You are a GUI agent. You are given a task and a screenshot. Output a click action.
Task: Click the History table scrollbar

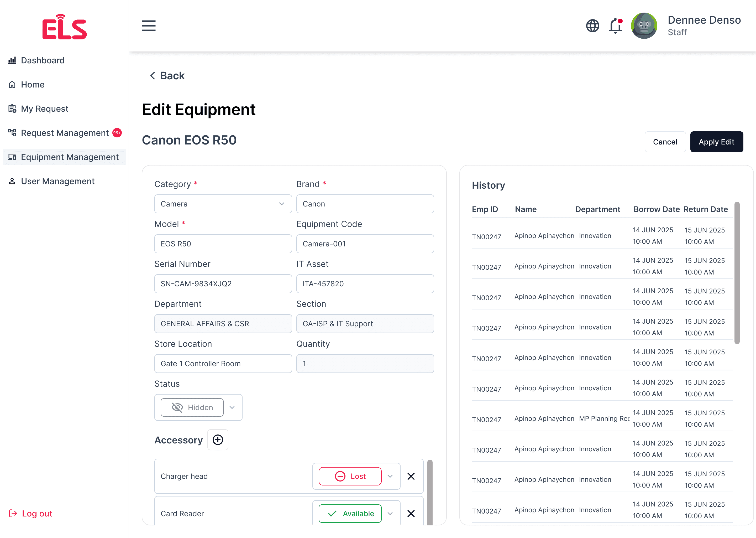pos(737,273)
